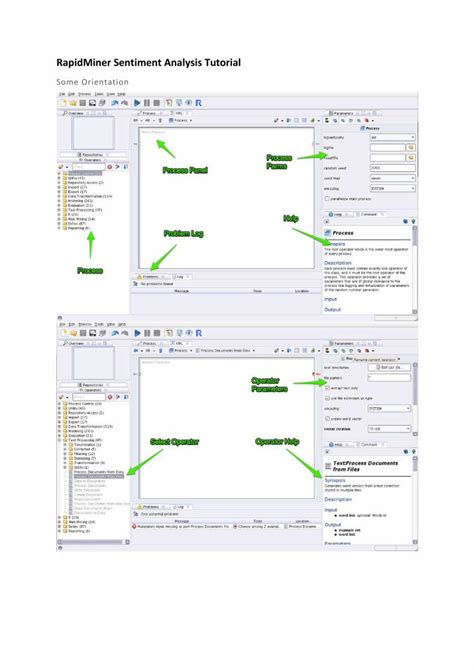Screen dimensions: 474x670
Task: Switch to the XML tab in the first screenshot
Action: pyautogui.click(x=180, y=113)
